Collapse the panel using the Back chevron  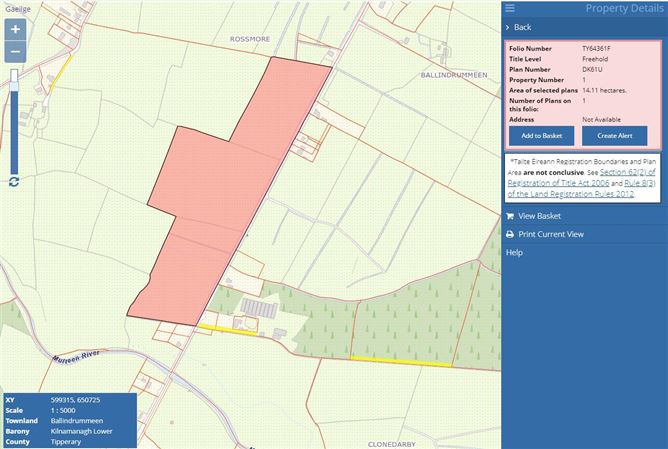(507, 27)
